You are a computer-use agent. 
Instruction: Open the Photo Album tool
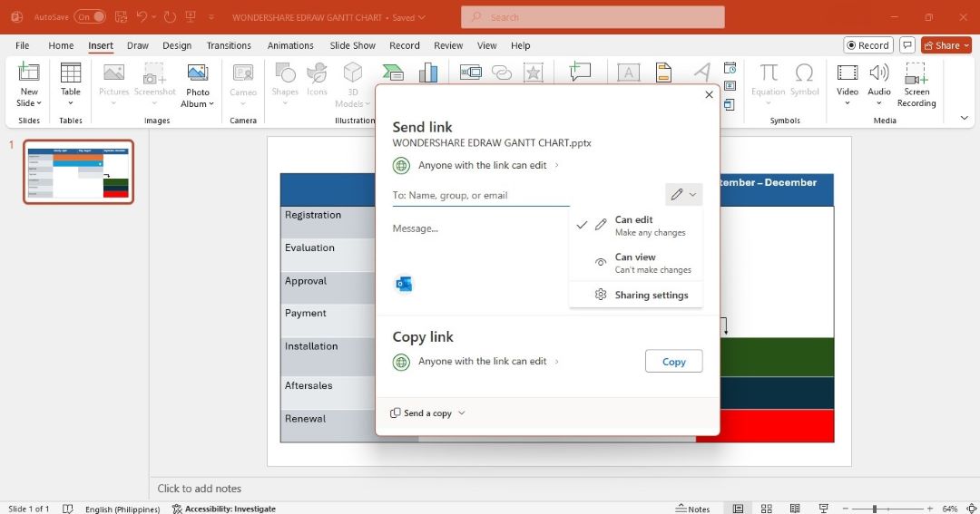pos(198,84)
